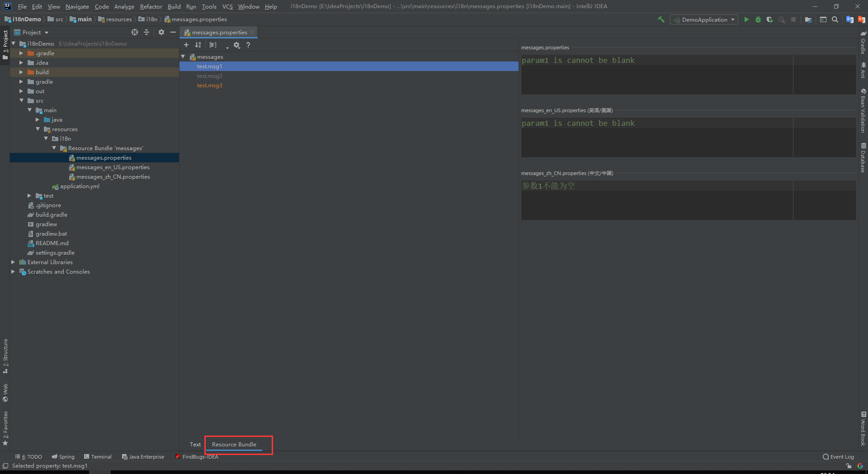Expand the test folder in the Project tree

pyautogui.click(x=29, y=195)
